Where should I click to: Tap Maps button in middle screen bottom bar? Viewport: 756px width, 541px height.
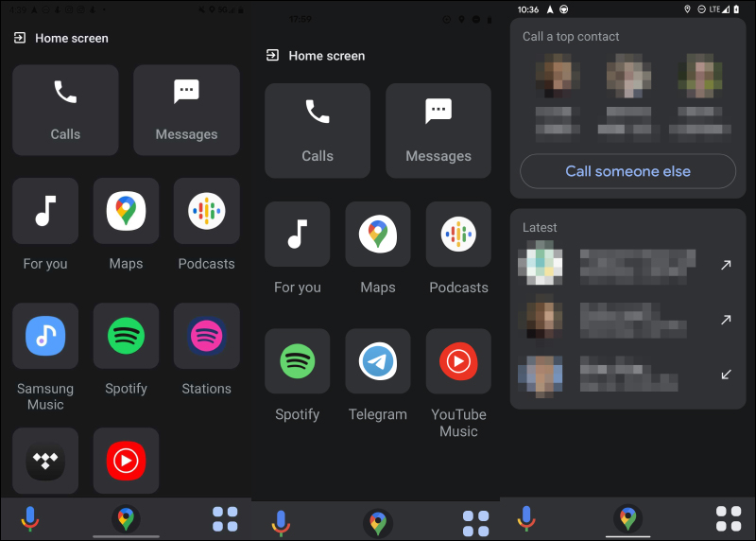pyautogui.click(x=378, y=524)
